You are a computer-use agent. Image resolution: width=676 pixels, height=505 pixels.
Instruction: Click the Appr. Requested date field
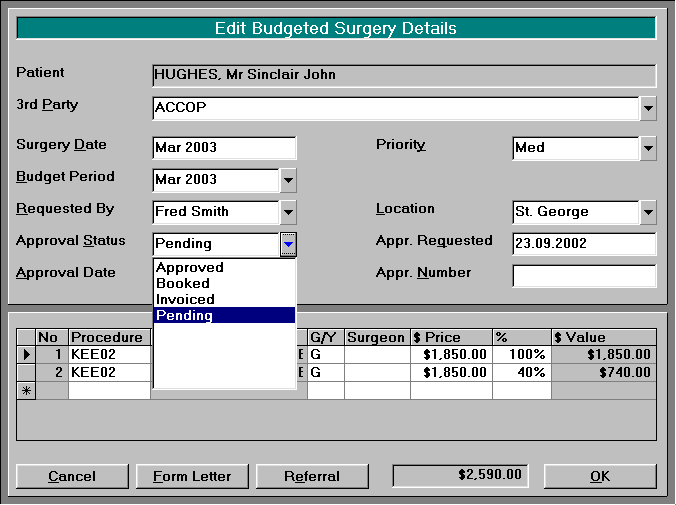click(584, 244)
